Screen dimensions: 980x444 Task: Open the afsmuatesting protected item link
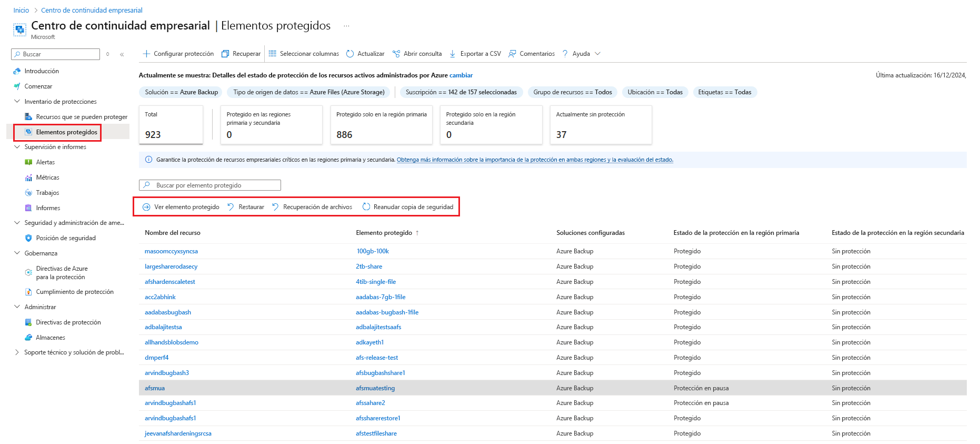pyautogui.click(x=375, y=388)
